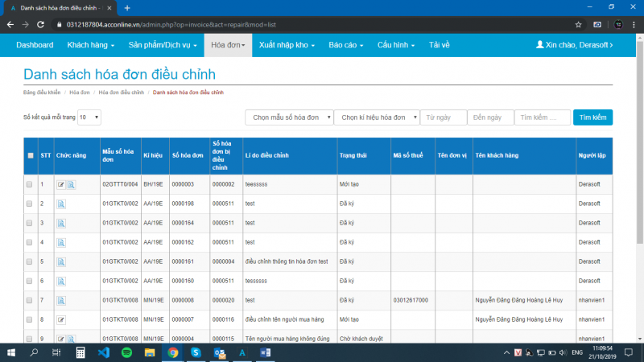Open Skype from taskbar

[x=196, y=352]
